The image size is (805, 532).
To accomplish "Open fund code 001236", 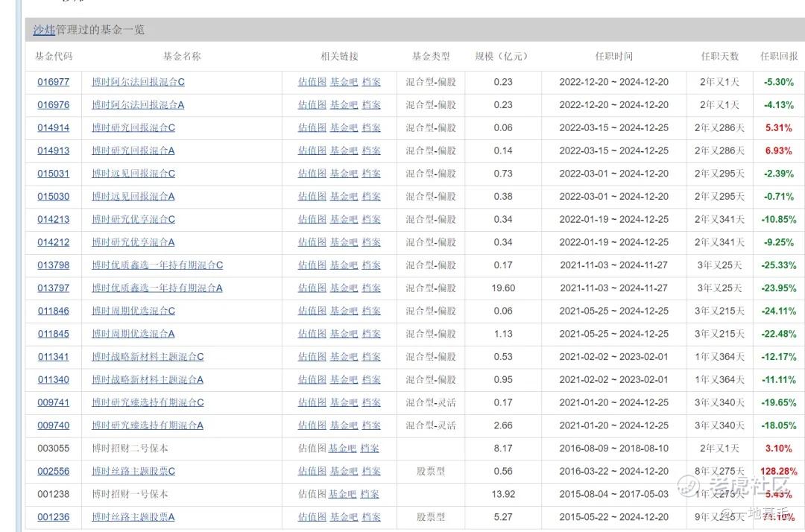I will [x=54, y=517].
